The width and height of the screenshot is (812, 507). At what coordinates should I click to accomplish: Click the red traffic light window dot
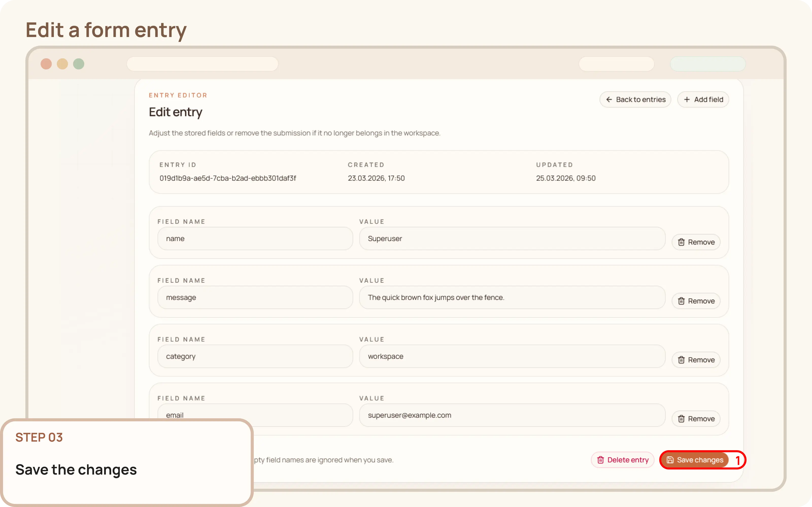pyautogui.click(x=47, y=64)
